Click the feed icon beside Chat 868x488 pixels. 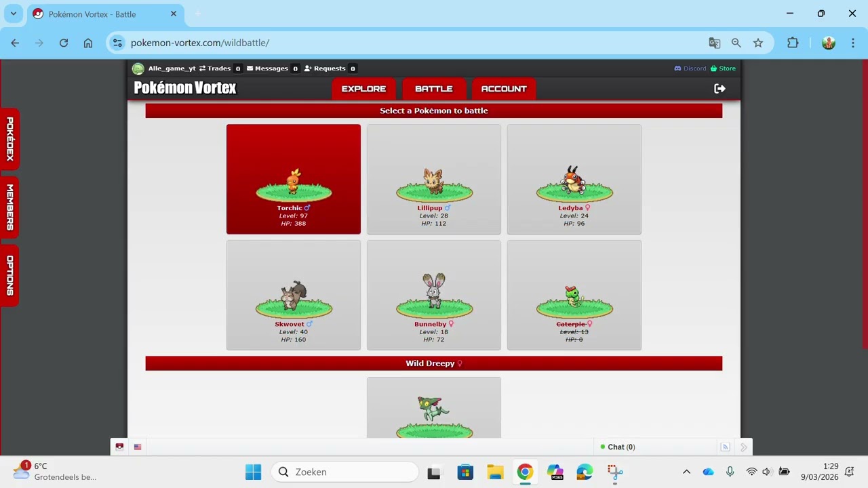tap(725, 447)
